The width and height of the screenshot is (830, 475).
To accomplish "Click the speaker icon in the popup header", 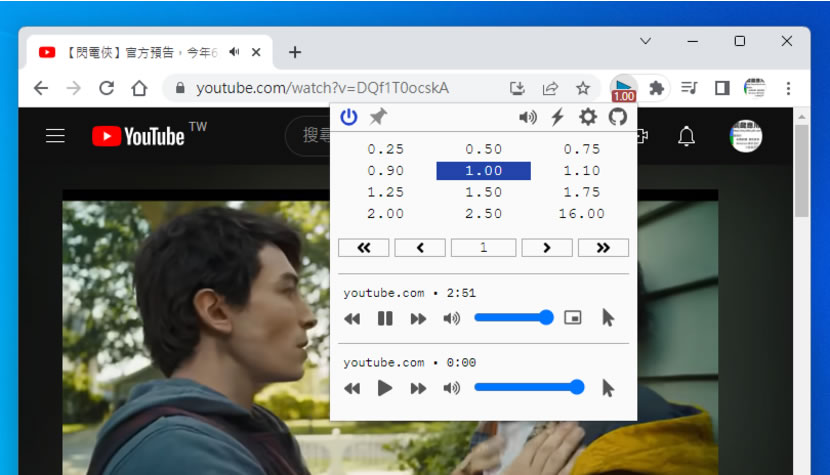I will tap(528, 117).
